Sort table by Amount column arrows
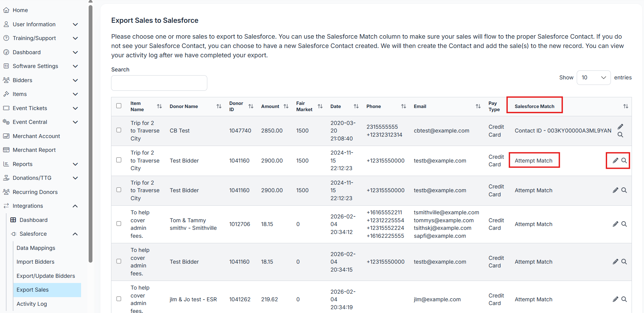This screenshot has width=644, height=313. (x=286, y=106)
